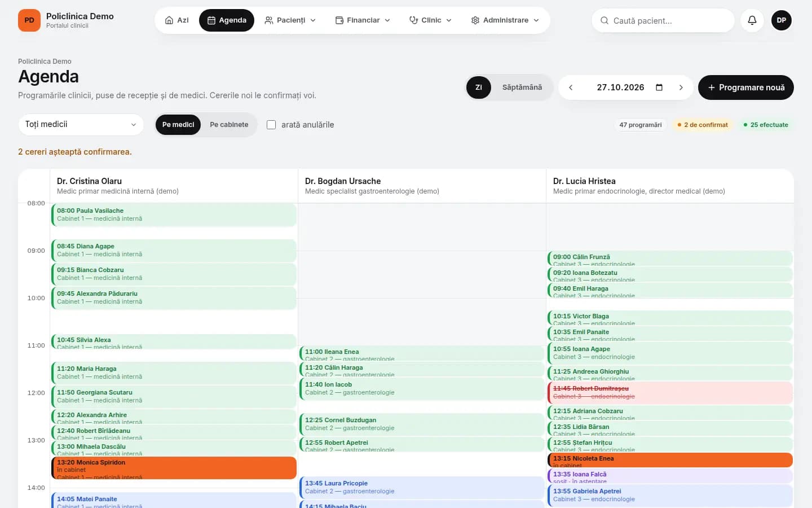This screenshot has width=812, height=508.
Task: Toggle 'arată anulările' checkbox
Action: (271, 125)
